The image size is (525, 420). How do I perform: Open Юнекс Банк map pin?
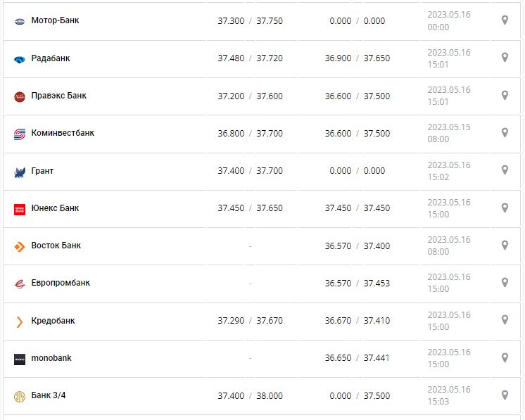[505, 208]
